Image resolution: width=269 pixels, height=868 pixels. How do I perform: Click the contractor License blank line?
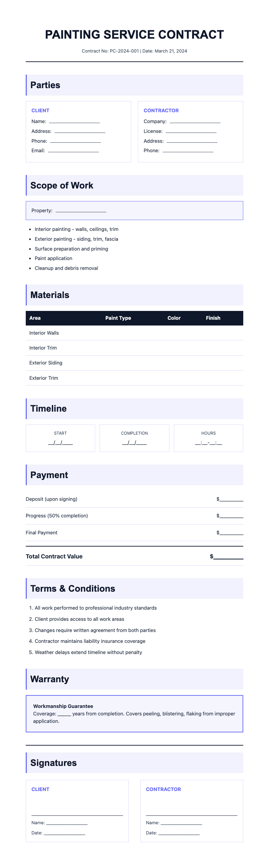[191, 131]
